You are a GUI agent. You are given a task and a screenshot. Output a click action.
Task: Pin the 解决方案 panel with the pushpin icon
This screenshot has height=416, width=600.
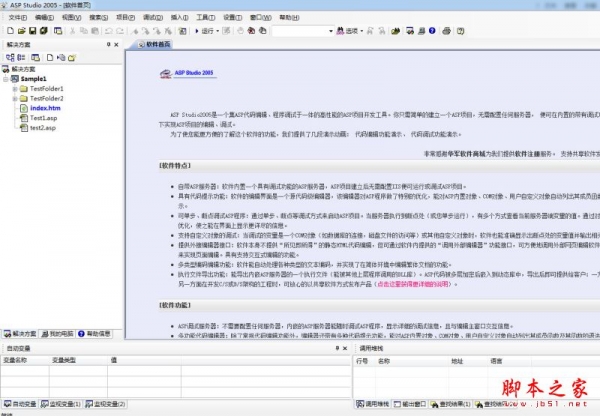click(108, 44)
